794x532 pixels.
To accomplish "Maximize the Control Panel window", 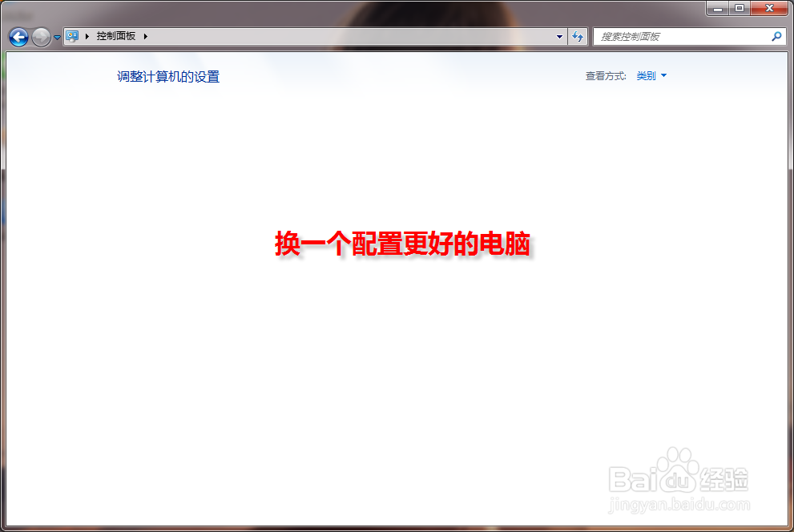I will [x=740, y=9].
